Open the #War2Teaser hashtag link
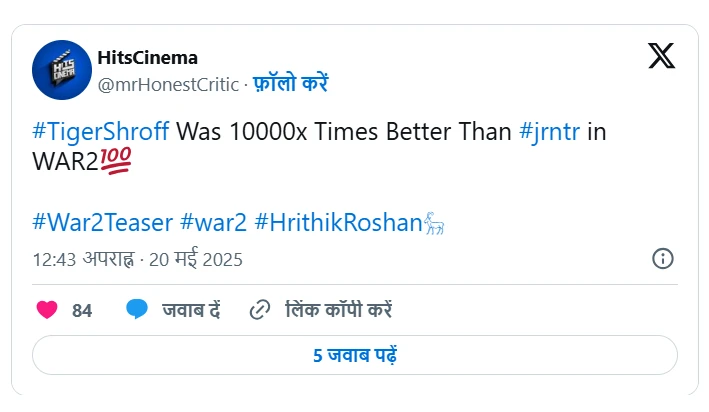This screenshot has width=709, height=412. tap(103, 223)
